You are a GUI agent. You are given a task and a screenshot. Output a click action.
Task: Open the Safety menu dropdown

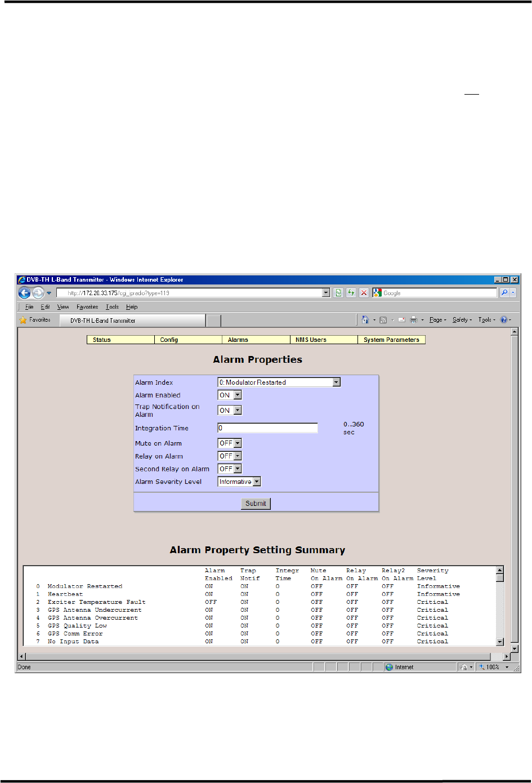(462, 320)
